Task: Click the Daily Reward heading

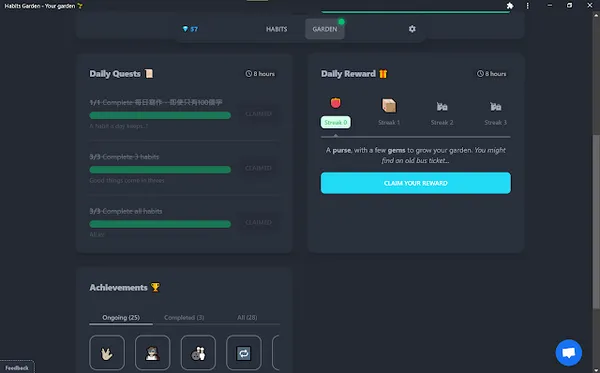Action: coord(348,74)
